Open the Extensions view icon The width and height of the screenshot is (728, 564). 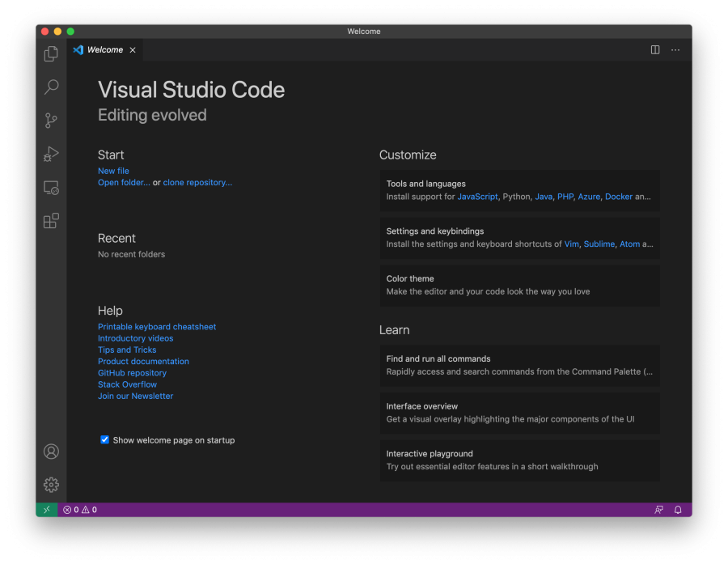tap(51, 221)
